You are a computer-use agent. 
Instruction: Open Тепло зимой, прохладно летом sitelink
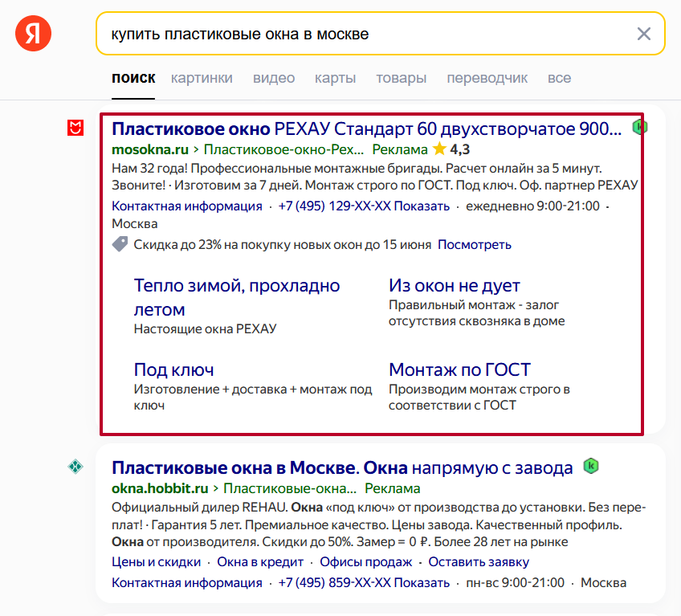pos(237,297)
